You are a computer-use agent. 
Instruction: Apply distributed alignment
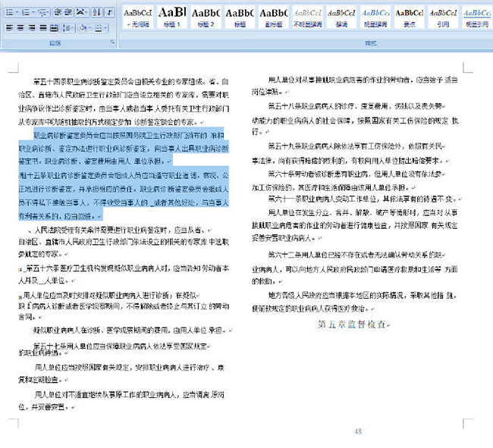click(54, 28)
